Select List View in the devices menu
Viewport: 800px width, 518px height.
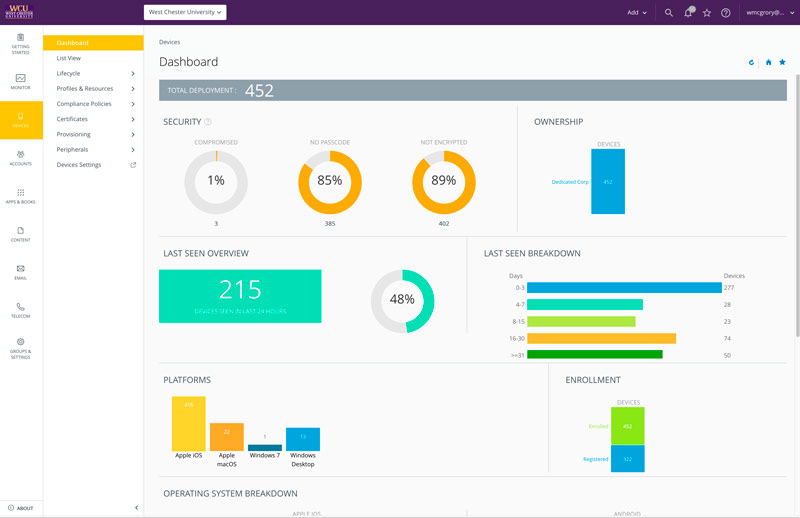tap(69, 58)
